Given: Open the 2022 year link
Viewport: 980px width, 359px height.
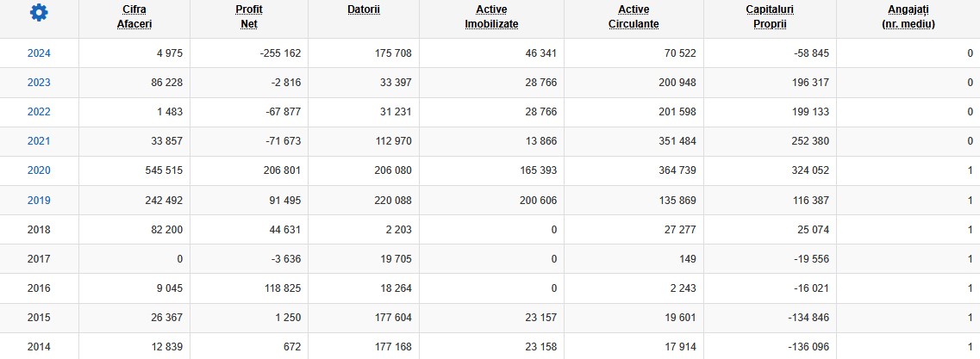Looking at the screenshot, I should click(x=39, y=113).
